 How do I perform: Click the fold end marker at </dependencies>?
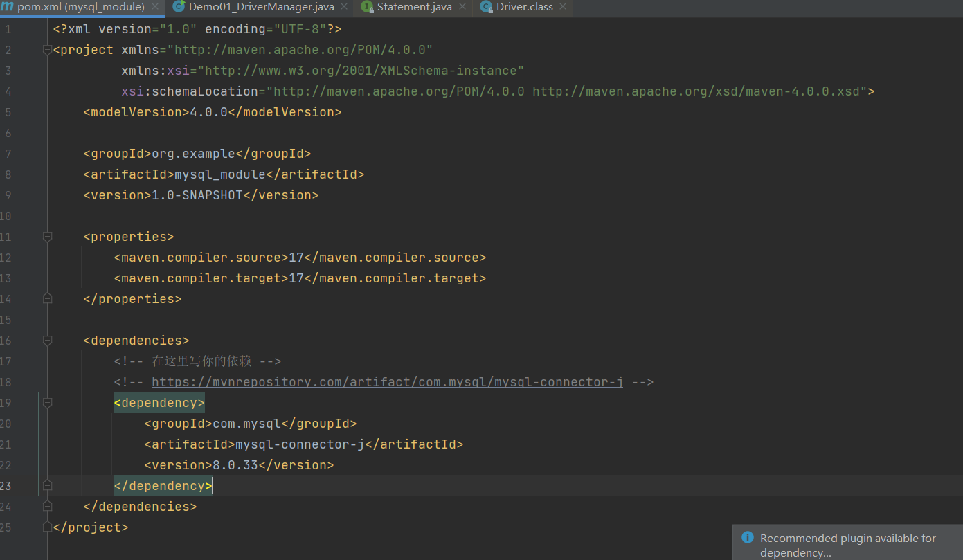(x=47, y=507)
